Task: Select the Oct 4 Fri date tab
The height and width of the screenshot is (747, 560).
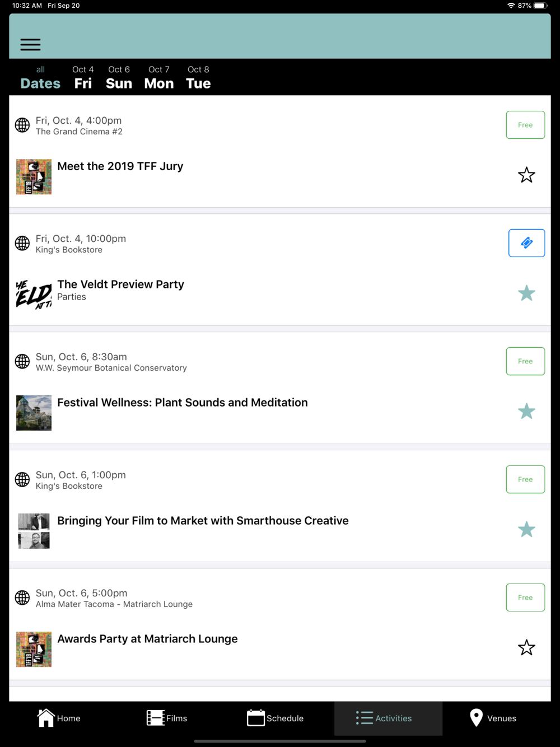Action: tap(83, 77)
